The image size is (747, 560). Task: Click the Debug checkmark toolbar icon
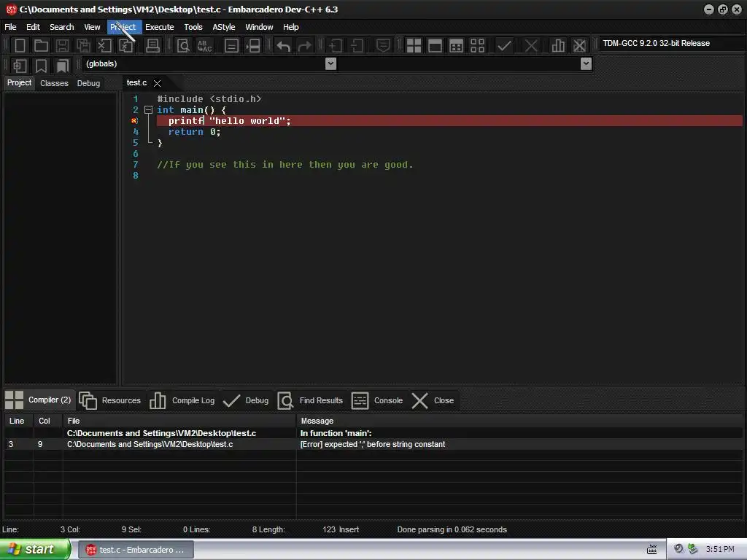(x=504, y=46)
